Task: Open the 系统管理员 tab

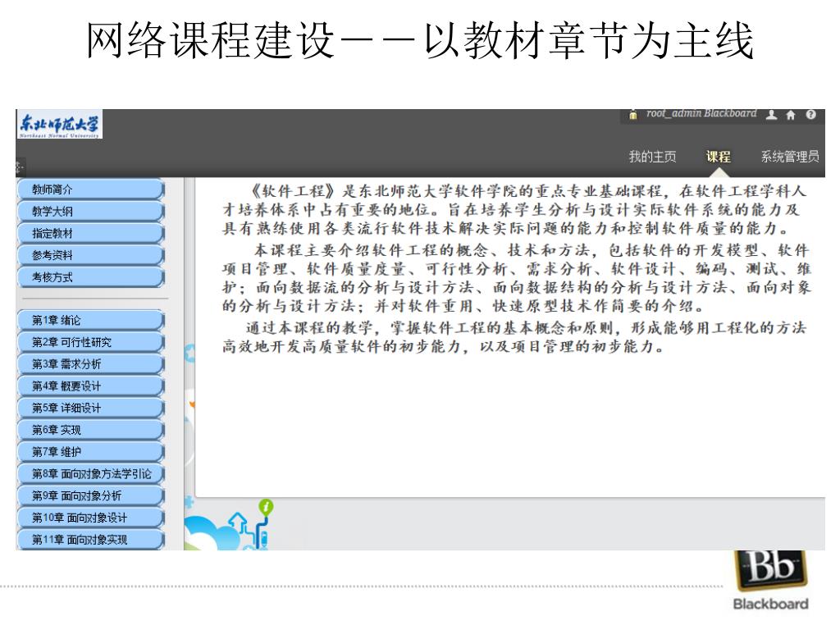Action: (x=790, y=157)
